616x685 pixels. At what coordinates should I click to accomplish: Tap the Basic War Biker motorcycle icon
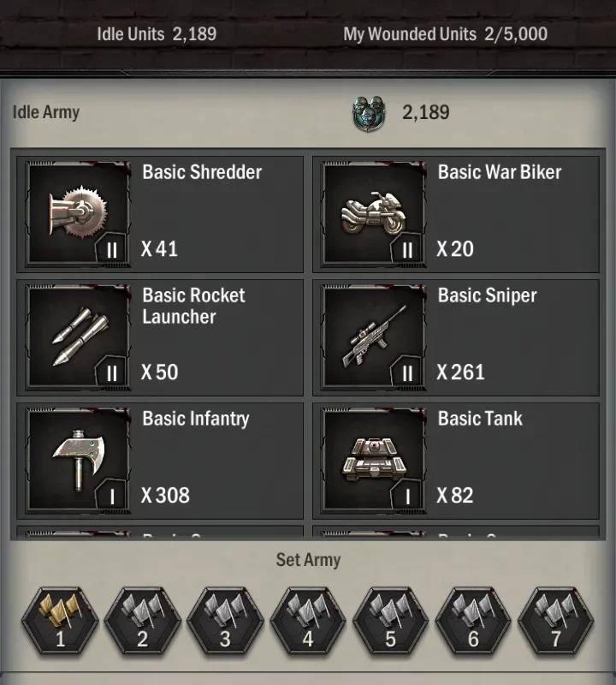[374, 213]
